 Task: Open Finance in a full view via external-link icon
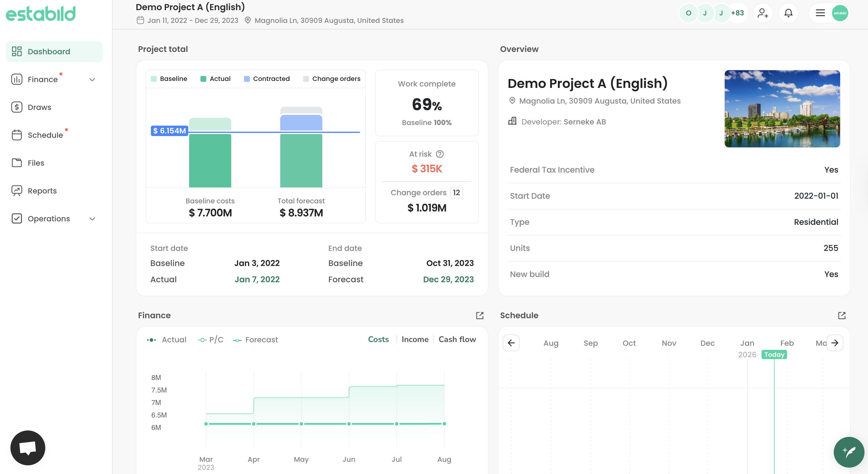480,315
